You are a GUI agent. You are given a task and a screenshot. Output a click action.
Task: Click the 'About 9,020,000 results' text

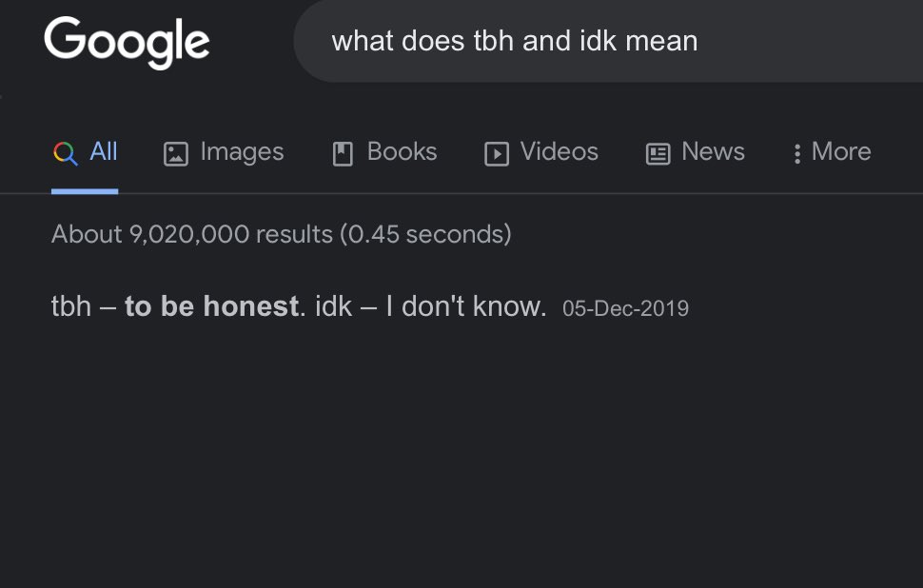click(x=192, y=234)
